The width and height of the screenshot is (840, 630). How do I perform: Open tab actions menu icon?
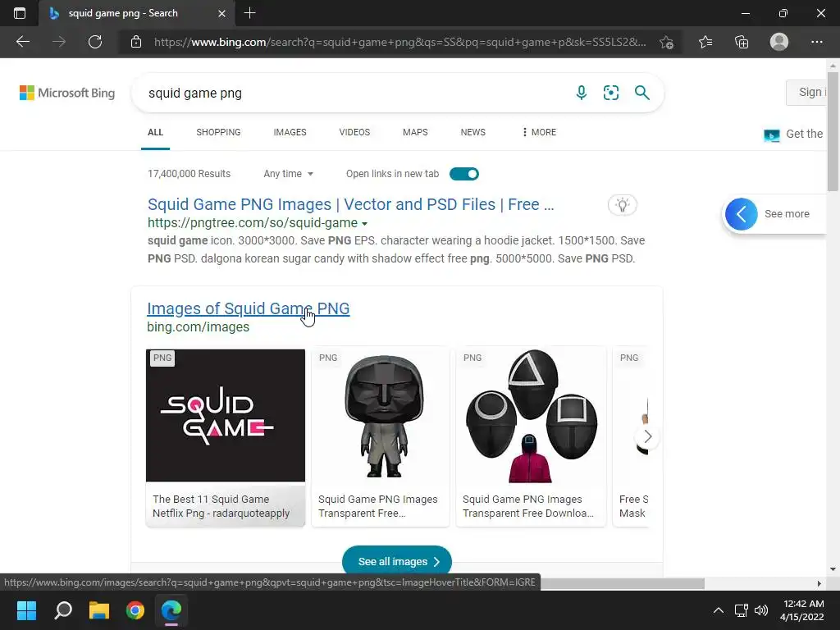[20, 13]
